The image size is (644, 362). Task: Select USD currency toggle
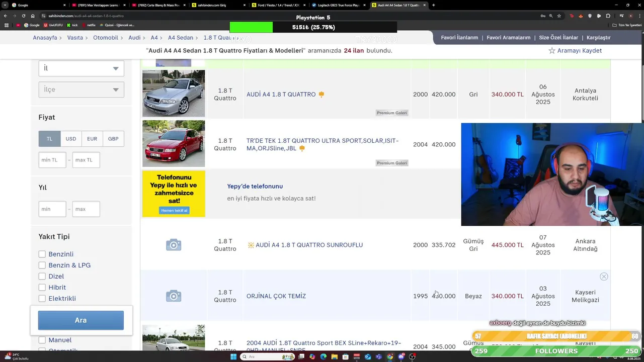[71, 139]
